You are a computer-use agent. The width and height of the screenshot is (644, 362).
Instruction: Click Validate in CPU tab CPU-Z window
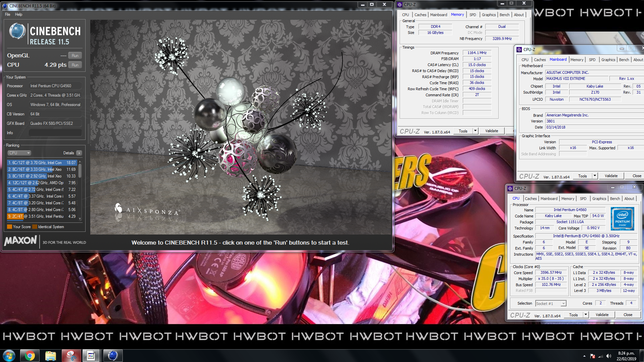[x=602, y=315]
